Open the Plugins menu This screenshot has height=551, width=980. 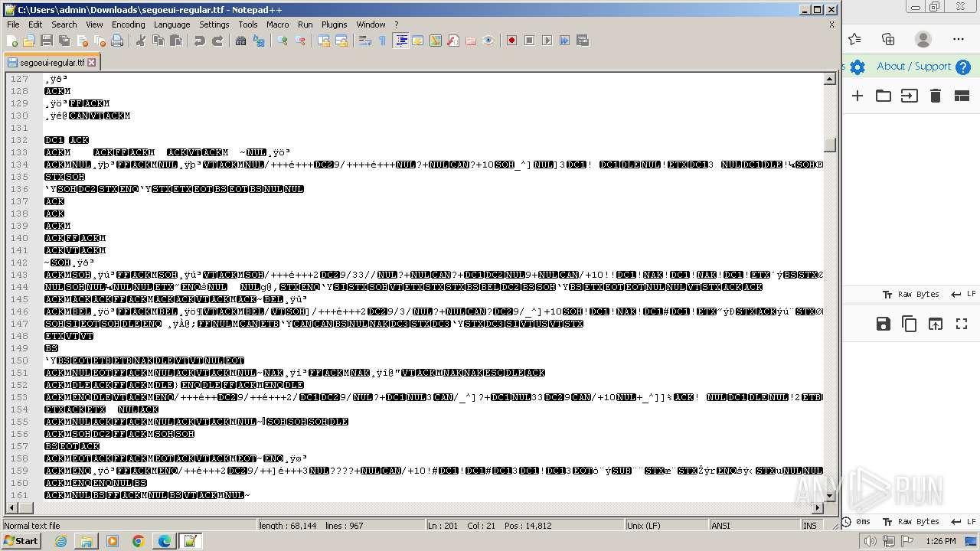[334, 24]
